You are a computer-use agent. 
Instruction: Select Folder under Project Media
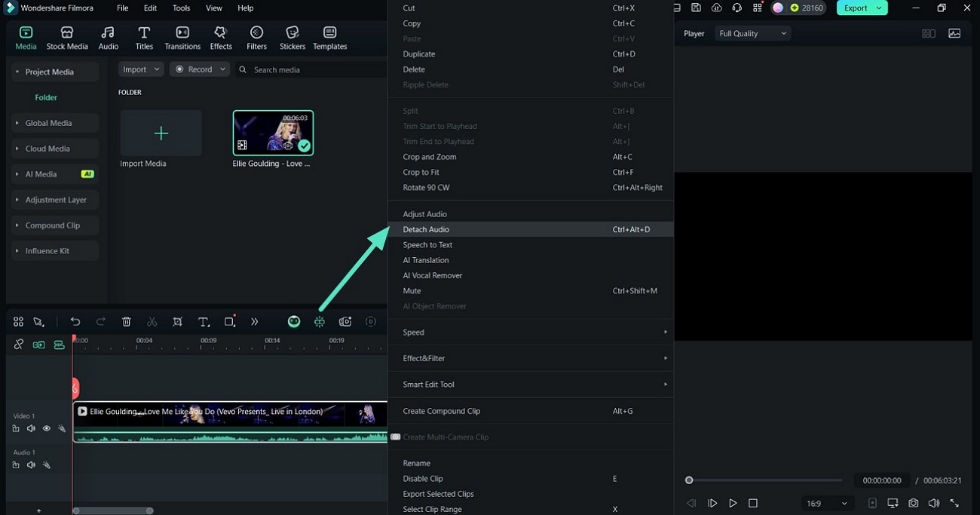[x=46, y=97]
